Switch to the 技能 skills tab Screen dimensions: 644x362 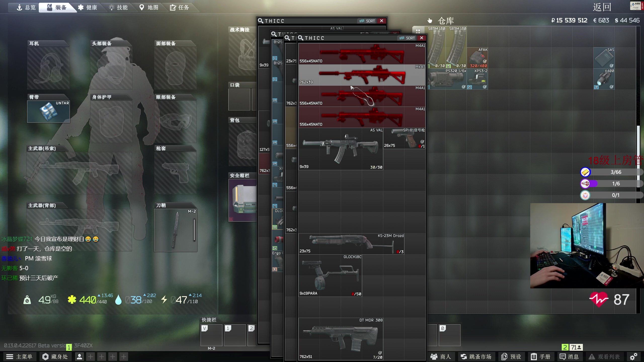click(118, 8)
